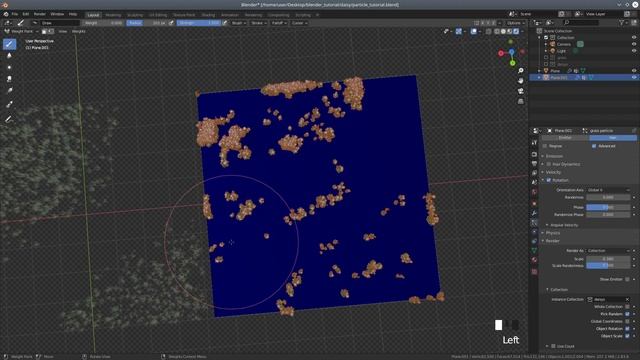Open the Object Data green triangle tab
Screen dimensions: 640x360
tap(534, 250)
